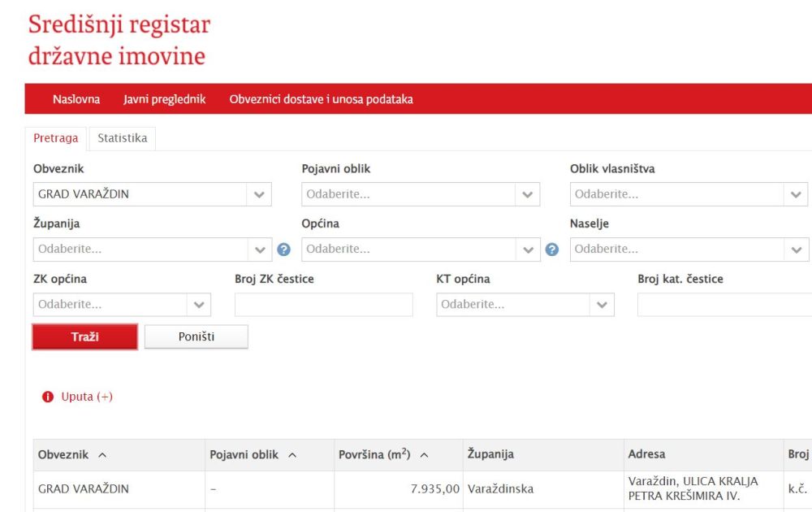
Task: Click the Poništi reset button
Action: [x=197, y=336]
